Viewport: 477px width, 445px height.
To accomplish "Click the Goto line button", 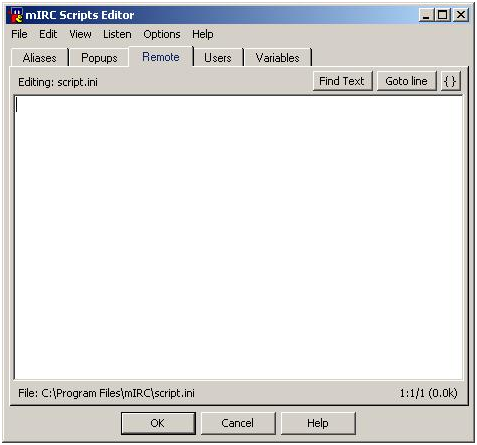I will 407,81.
